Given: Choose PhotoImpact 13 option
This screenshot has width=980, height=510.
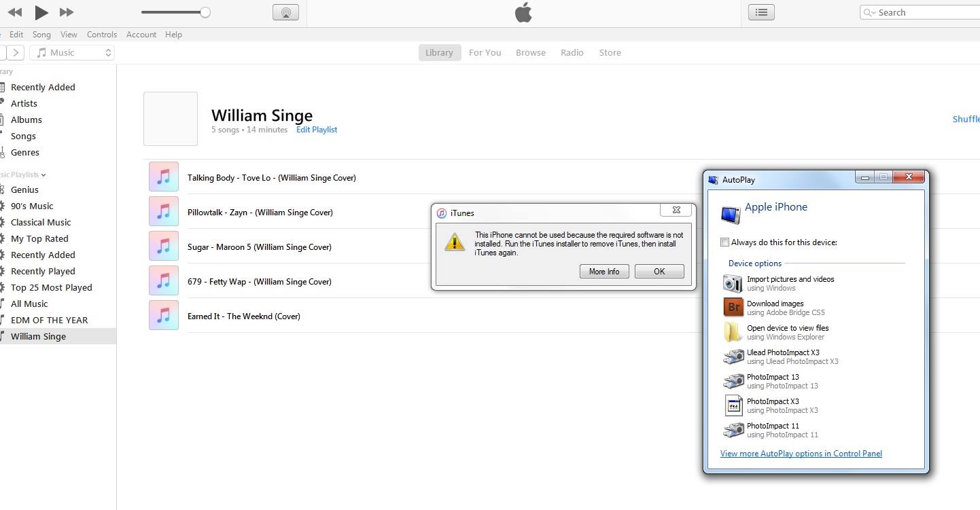Looking at the screenshot, I should [x=771, y=381].
